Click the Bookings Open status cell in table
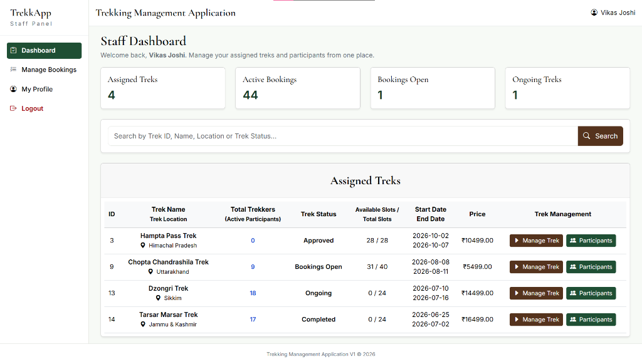 pos(318,267)
